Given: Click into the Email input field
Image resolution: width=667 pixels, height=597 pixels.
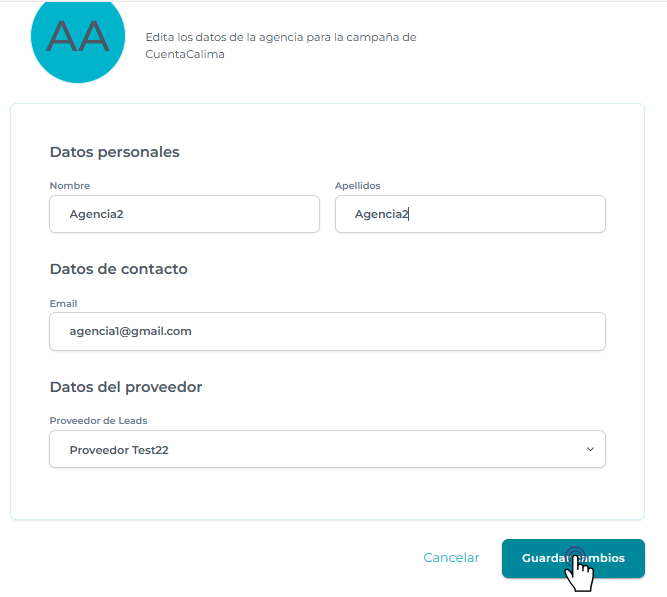Looking at the screenshot, I should 327,331.
